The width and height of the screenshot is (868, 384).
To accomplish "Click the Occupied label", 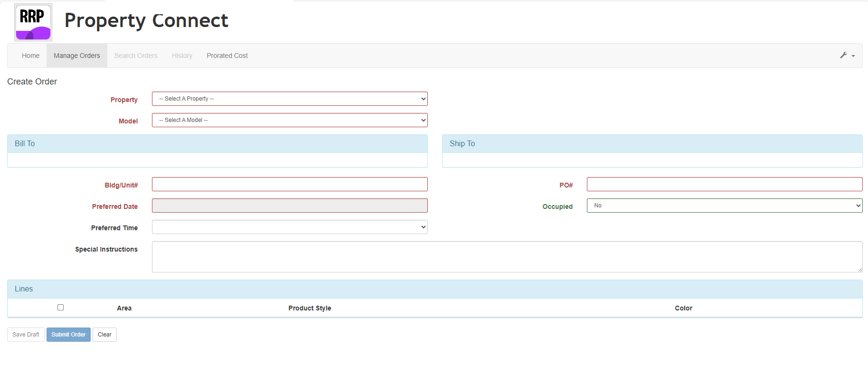I will (557, 206).
